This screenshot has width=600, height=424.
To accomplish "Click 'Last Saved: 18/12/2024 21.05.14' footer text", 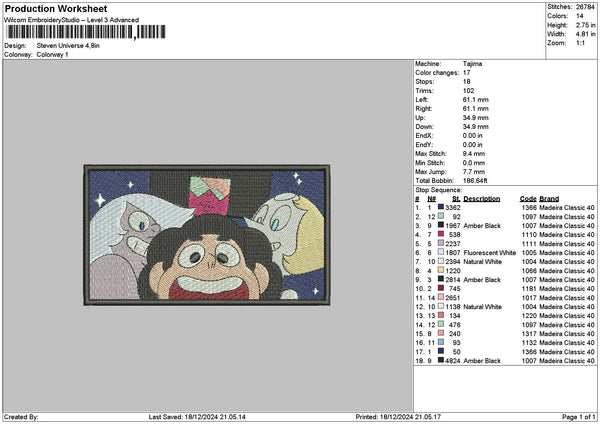I will point(197,417).
